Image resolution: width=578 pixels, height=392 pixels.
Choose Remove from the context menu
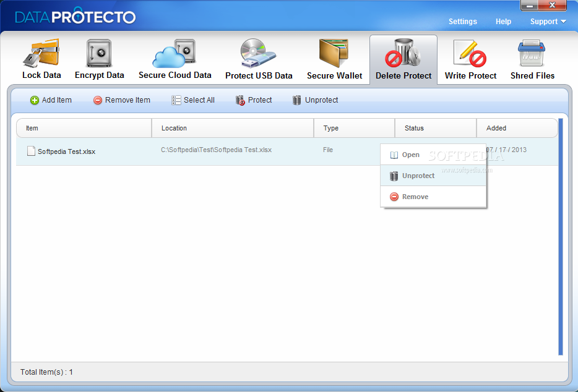pos(433,197)
